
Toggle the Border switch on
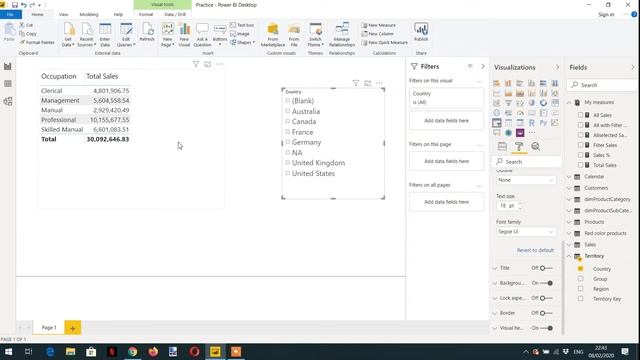546,313
